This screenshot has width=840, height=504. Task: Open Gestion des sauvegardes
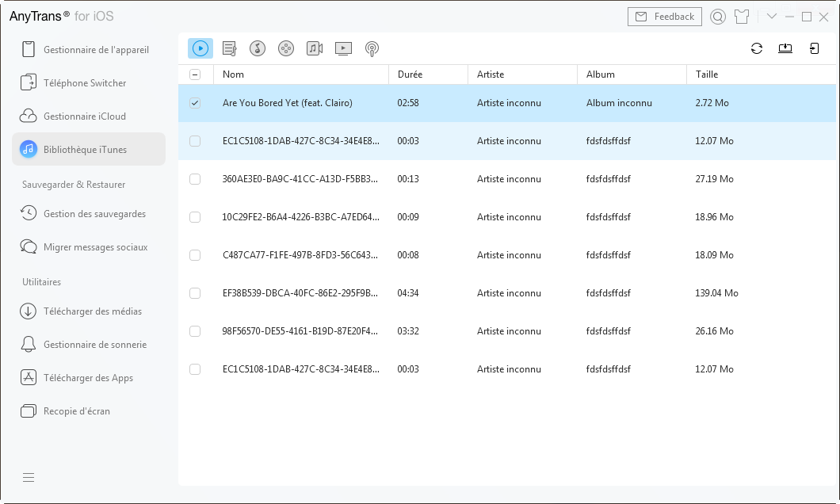point(89,213)
